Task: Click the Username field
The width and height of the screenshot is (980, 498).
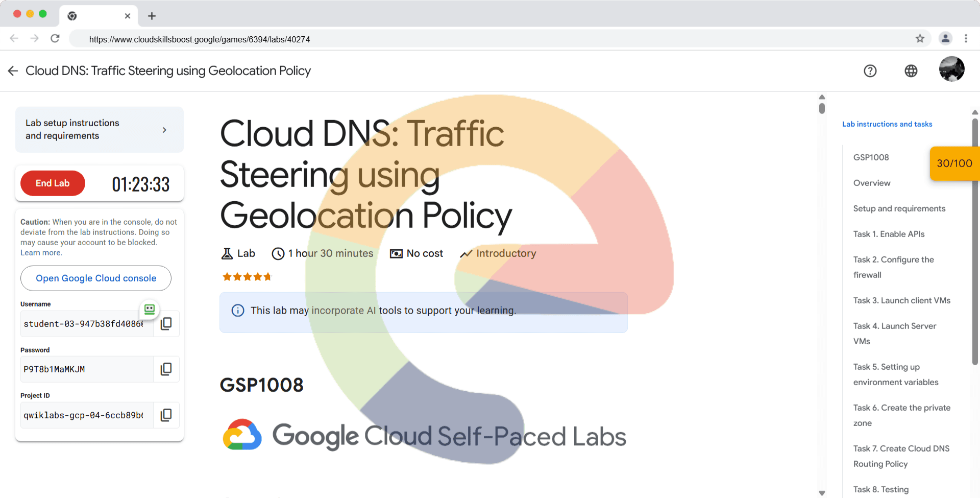Action: tap(87, 324)
